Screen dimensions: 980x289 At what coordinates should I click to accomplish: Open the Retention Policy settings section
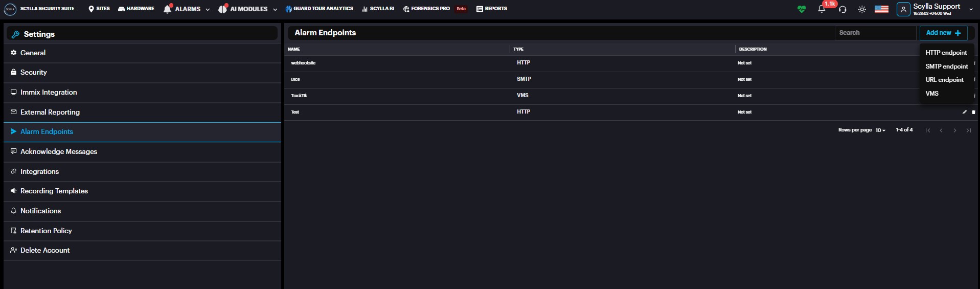[46, 231]
